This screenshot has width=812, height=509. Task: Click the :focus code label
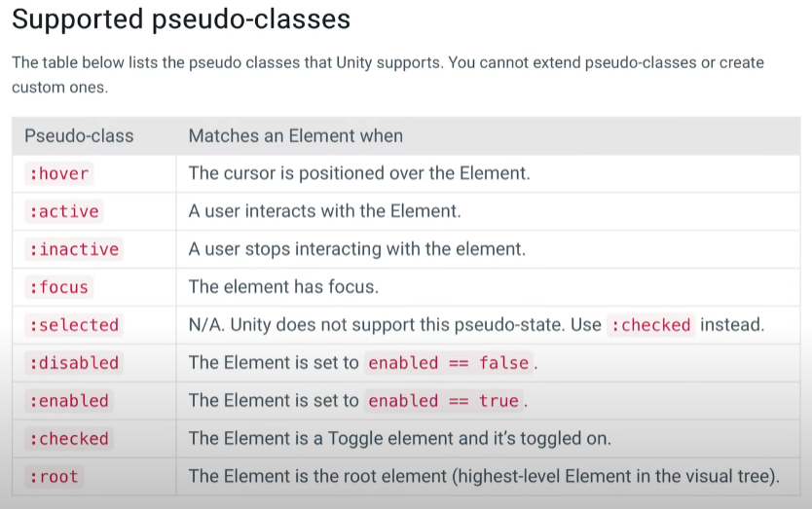click(58, 287)
